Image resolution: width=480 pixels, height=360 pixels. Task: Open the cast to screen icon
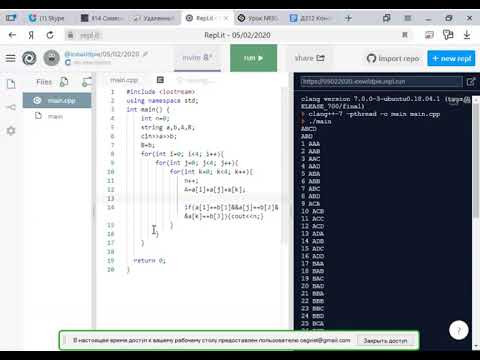429,35
